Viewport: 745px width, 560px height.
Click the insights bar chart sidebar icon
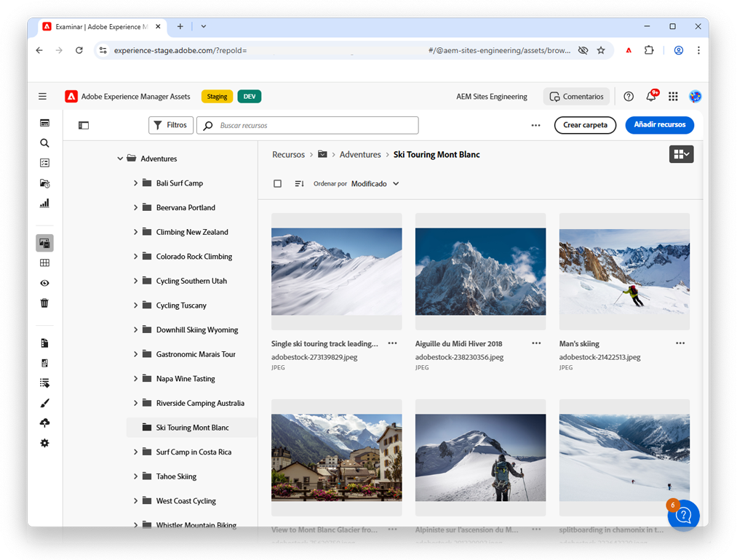tap(44, 204)
